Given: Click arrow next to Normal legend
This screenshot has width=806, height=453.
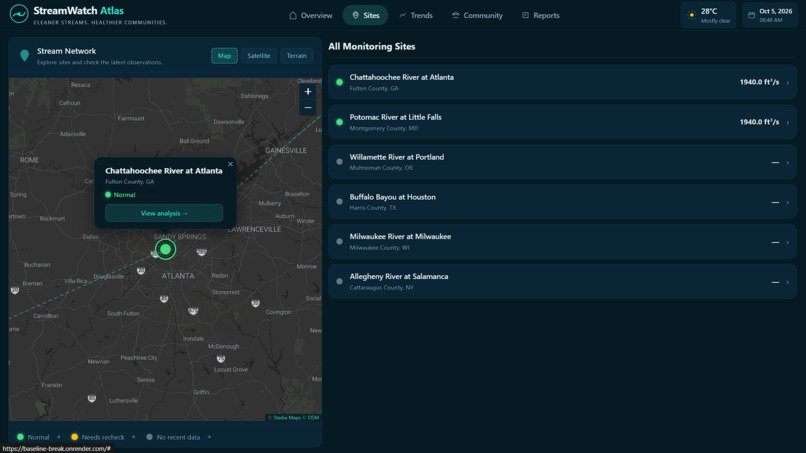Looking at the screenshot, I should [59, 437].
